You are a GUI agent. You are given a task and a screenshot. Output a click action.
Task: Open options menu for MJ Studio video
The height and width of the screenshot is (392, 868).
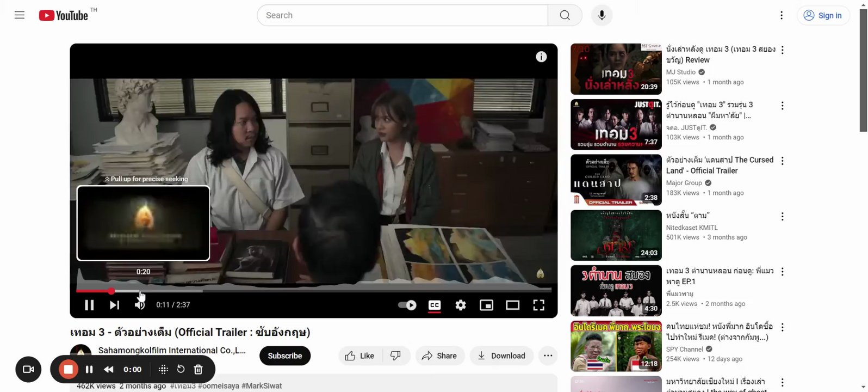pyautogui.click(x=783, y=50)
